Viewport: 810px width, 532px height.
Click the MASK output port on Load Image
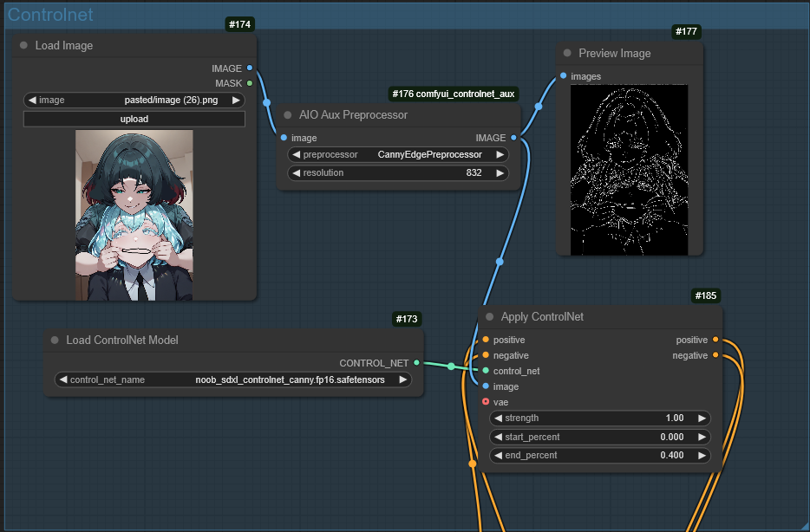pyautogui.click(x=250, y=83)
